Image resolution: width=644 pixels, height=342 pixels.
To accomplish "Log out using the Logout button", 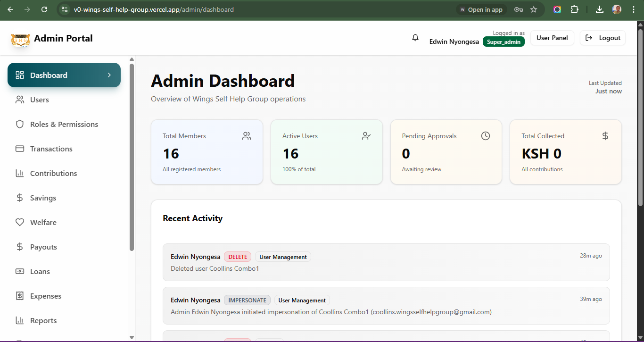I will pyautogui.click(x=603, y=38).
